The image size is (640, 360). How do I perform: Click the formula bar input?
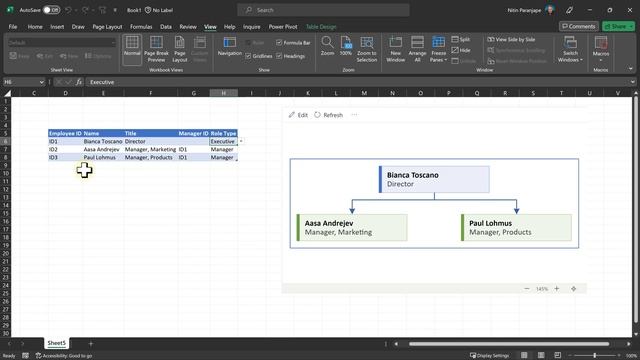click(357, 82)
